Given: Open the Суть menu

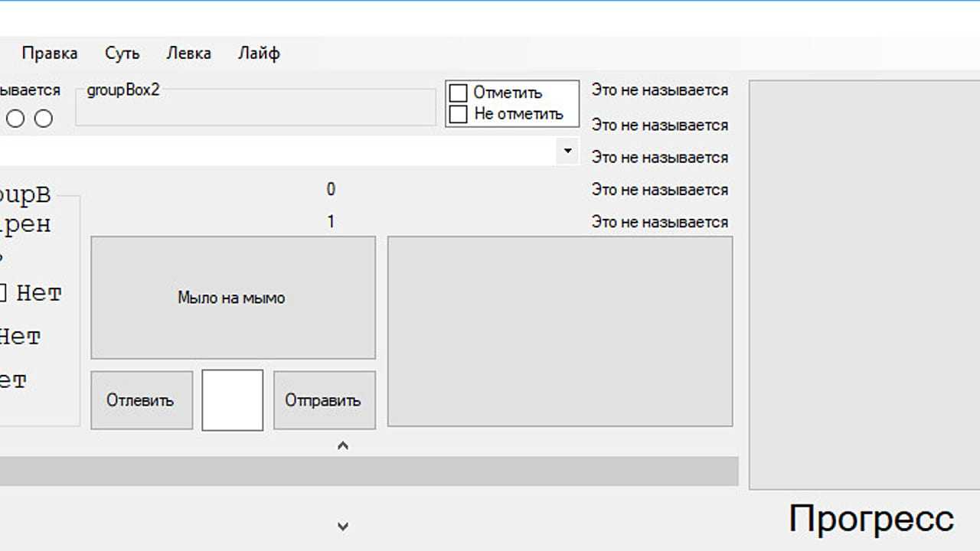Looking at the screenshot, I should 122,54.
